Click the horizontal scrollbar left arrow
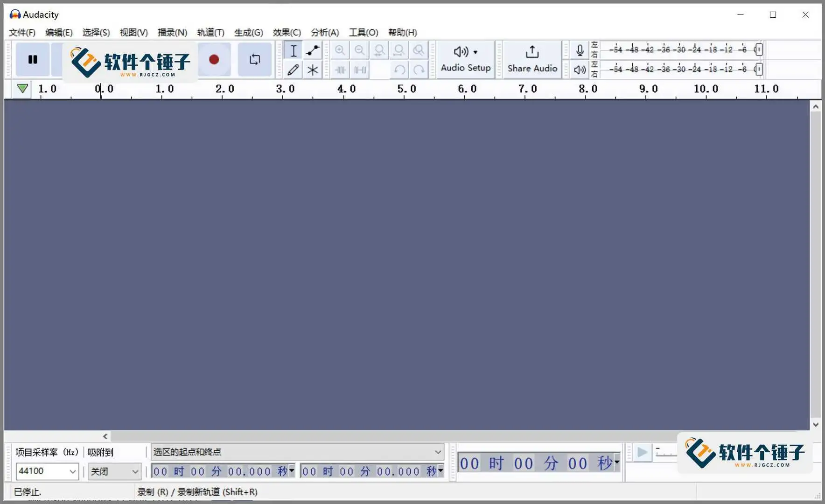 (x=105, y=436)
